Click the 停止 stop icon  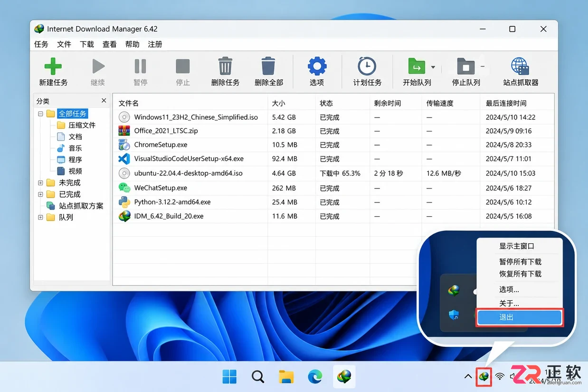click(183, 66)
